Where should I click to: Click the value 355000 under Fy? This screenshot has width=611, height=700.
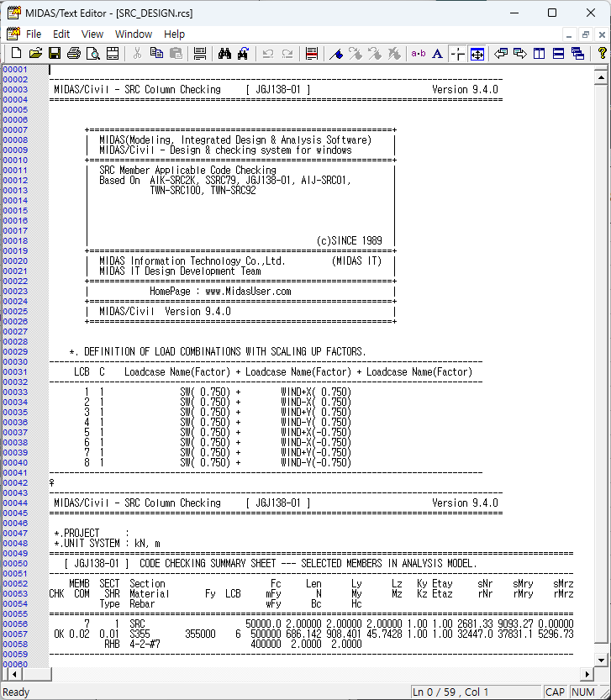coord(200,634)
